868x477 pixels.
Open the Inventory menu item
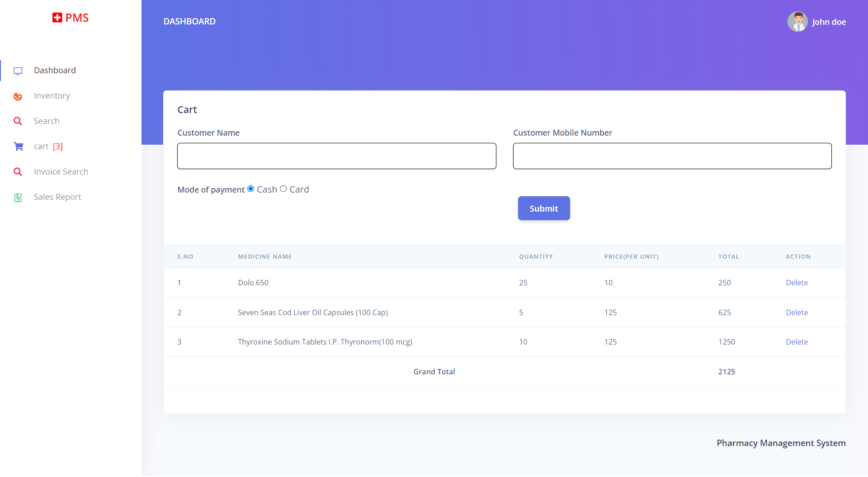click(x=52, y=96)
